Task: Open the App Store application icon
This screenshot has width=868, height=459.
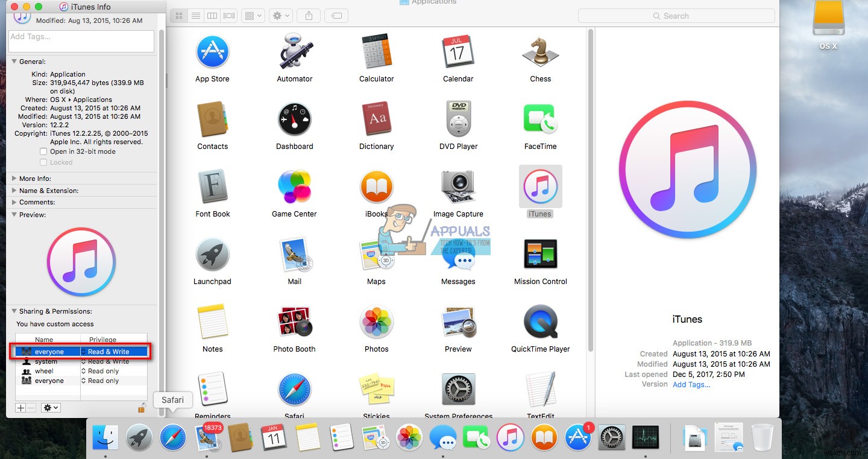Action: (x=212, y=52)
